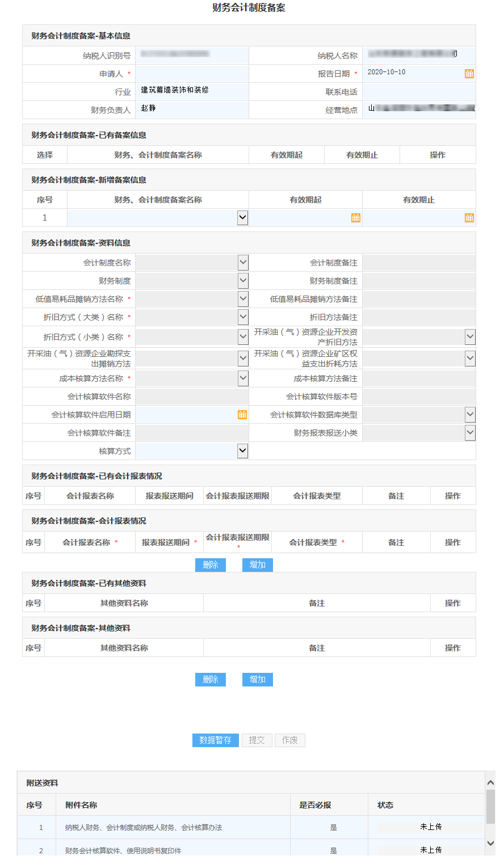The image size is (504, 868).
Task: Open the 低值易耗品摊销方法名称 dropdown
Action: pyautogui.click(x=243, y=298)
